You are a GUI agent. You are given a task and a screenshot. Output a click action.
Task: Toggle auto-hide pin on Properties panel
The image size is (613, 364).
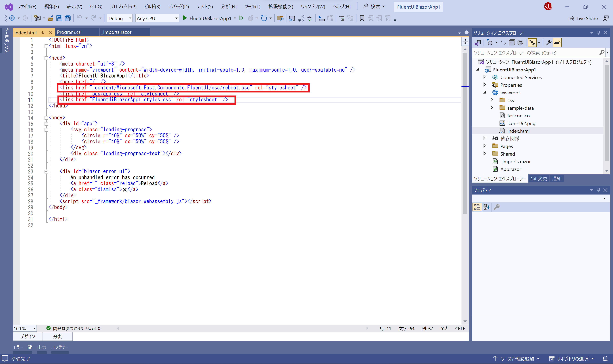click(x=598, y=190)
